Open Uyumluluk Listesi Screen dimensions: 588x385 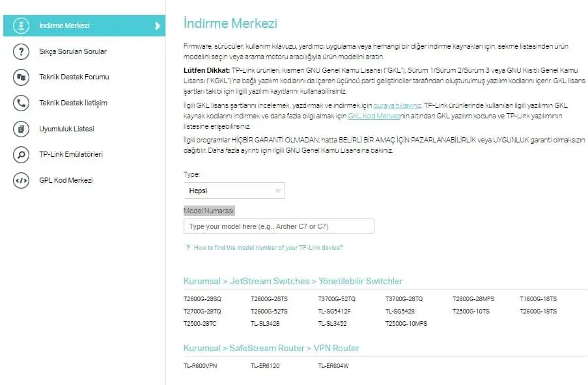(66, 129)
